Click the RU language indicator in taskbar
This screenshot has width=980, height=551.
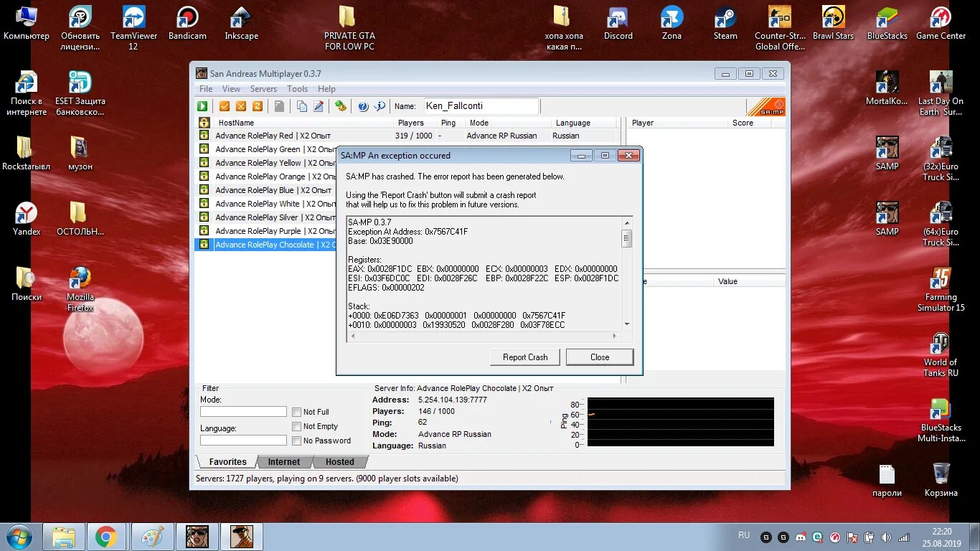[744, 535]
